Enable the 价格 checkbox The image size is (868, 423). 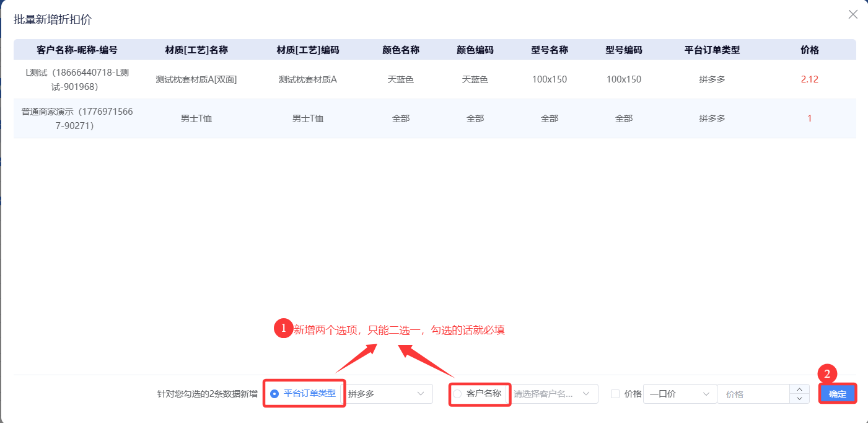click(615, 393)
